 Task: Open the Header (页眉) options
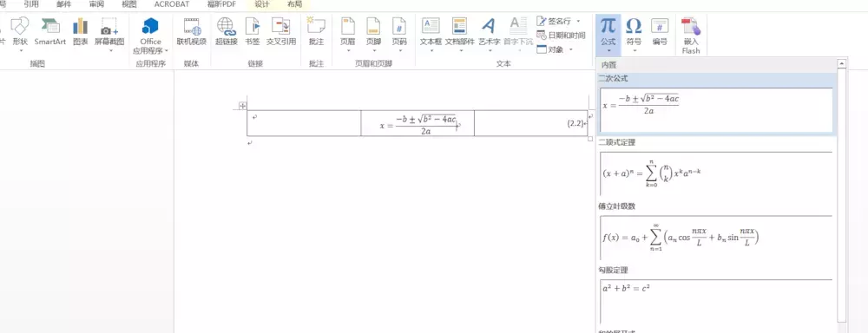[x=348, y=31]
